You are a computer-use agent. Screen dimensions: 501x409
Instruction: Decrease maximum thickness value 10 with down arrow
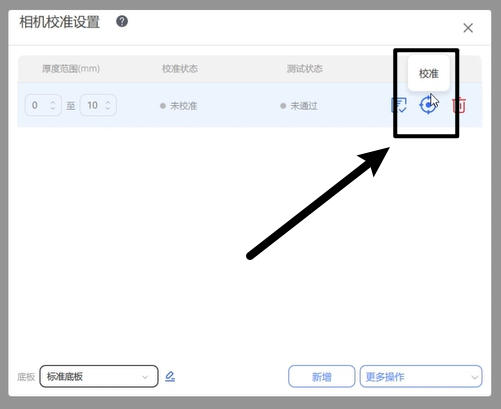(108, 109)
